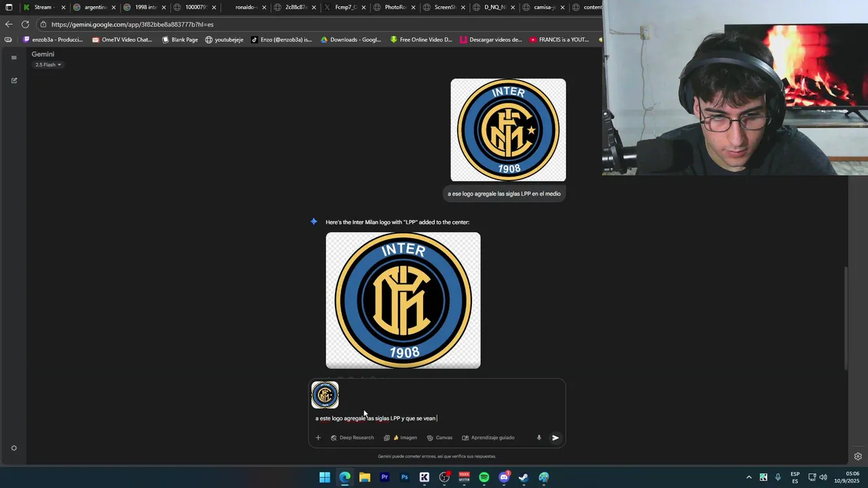The image size is (868, 488).
Task: Open the Voice Meeter taskbar icon
Action: click(464, 477)
